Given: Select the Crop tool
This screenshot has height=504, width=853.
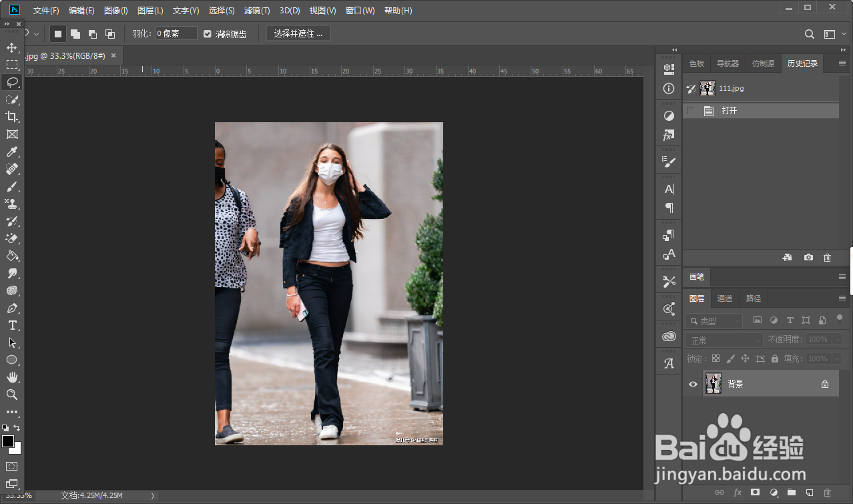Looking at the screenshot, I should [12, 117].
